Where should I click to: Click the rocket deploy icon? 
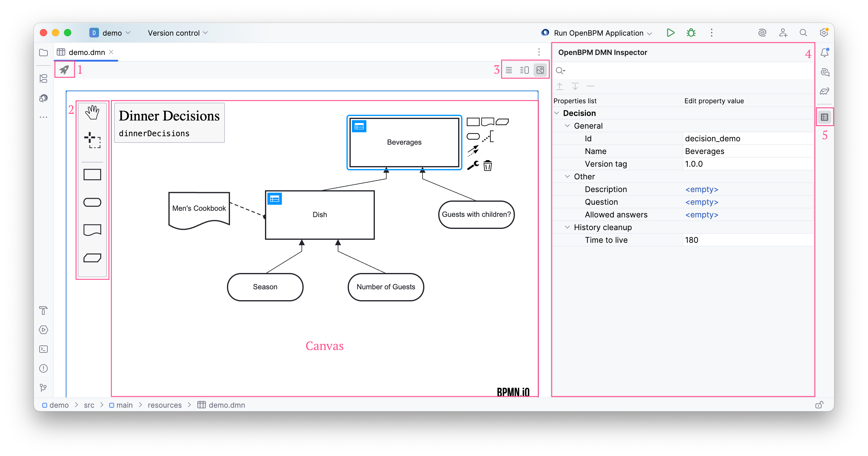[x=64, y=70]
